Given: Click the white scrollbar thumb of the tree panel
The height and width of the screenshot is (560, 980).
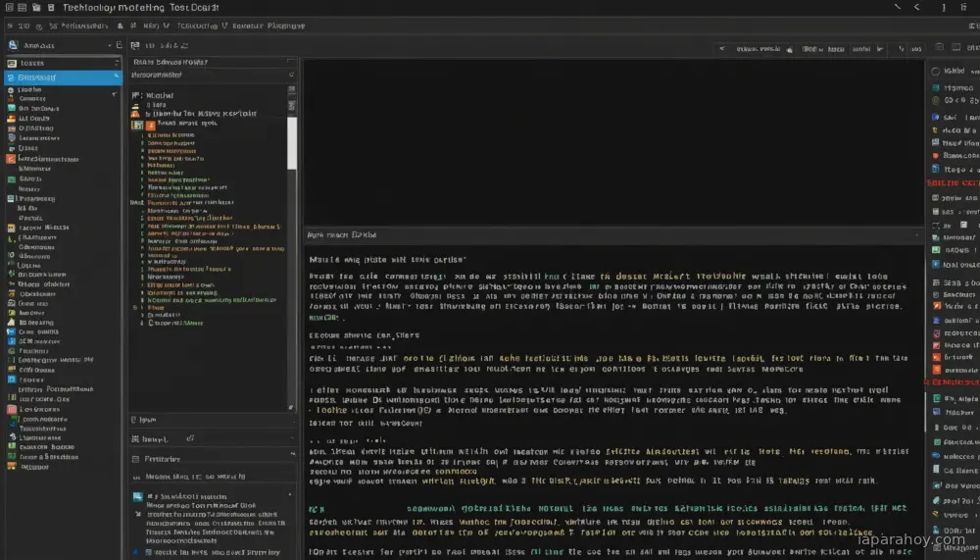Looking at the screenshot, I should point(291,142).
